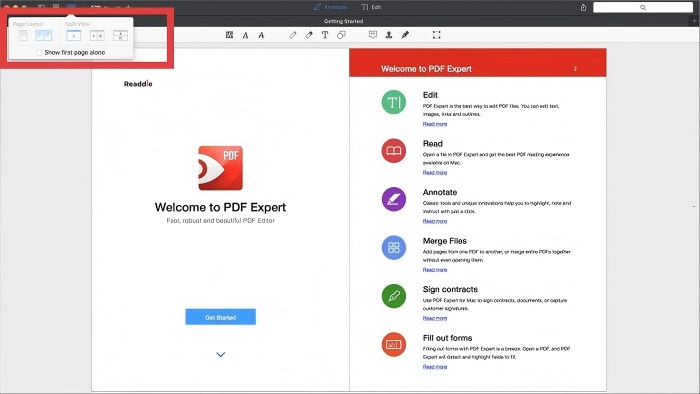Click the Merge Files heading text
This screenshot has height=394, width=700.
pos(445,241)
